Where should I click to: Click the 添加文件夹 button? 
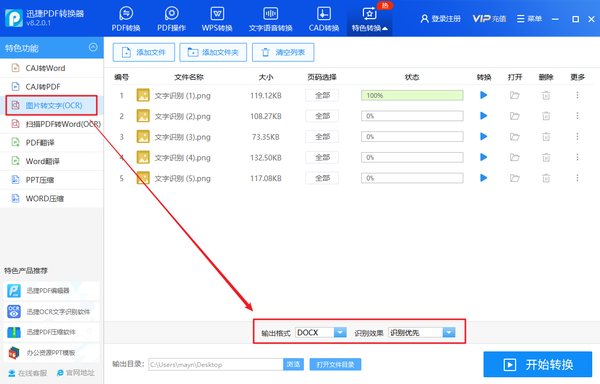(x=213, y=52)
